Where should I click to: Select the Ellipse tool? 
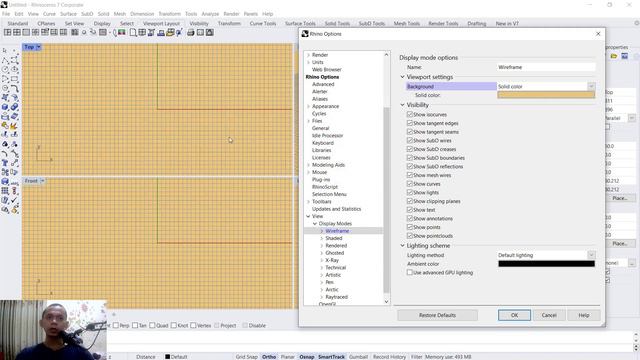14,69
